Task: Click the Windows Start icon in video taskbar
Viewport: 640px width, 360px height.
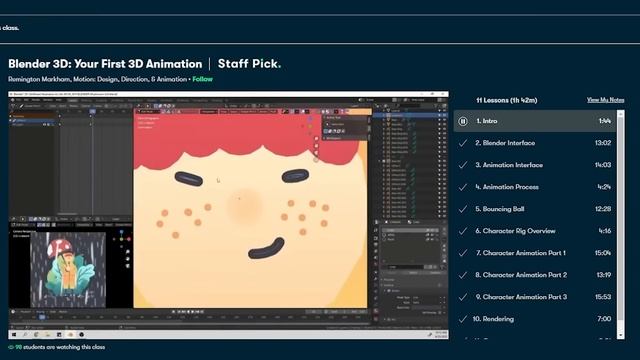Action: [14, 334]
